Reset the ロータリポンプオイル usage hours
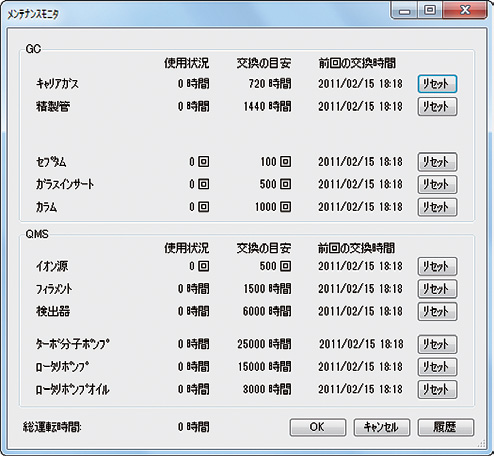The height and width of the screenshot is (456, 494). 437,389
